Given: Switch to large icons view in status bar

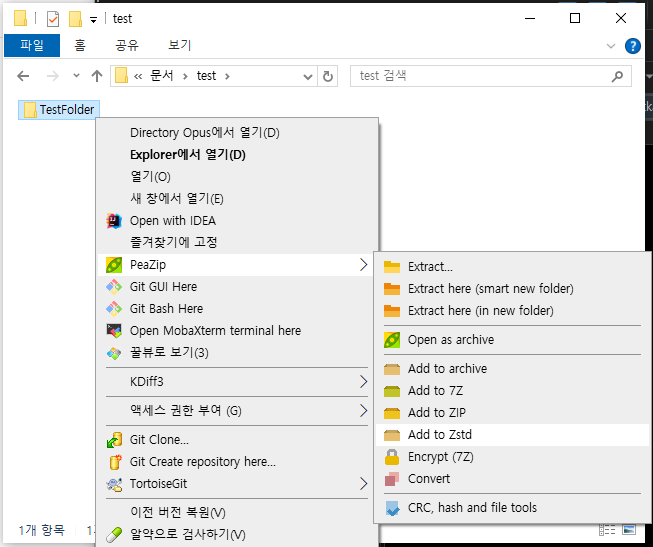Looking at the screenshot, I should (x=629, y=530).
